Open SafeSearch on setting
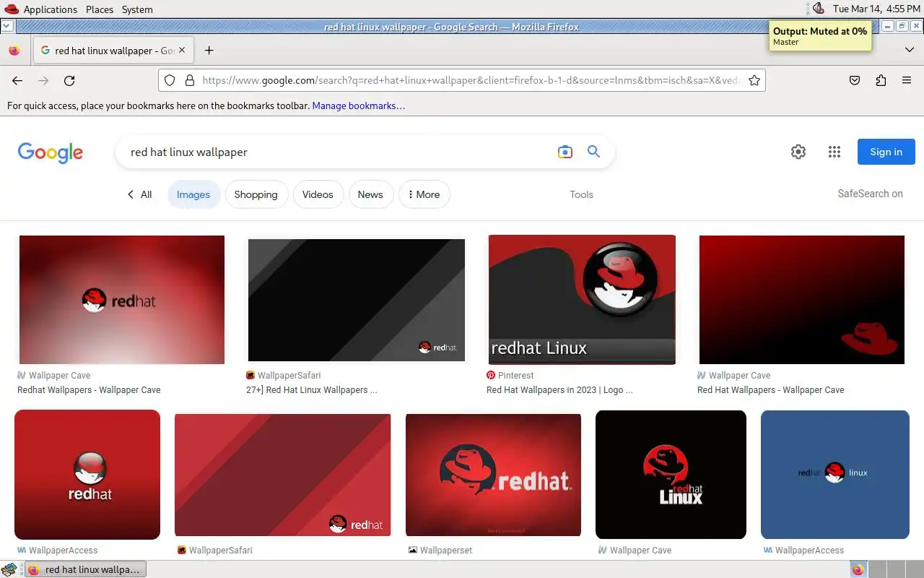This screenshot has height=578, width=924. [x=870, y=194]
